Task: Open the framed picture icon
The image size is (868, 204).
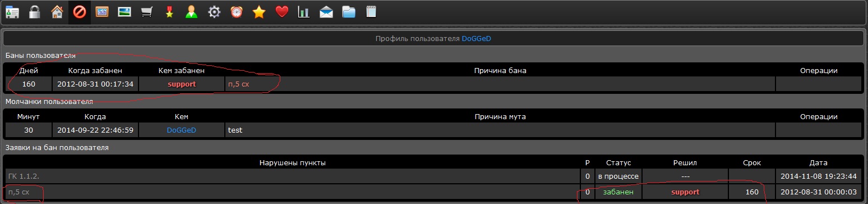Action: tap(101, 12)
